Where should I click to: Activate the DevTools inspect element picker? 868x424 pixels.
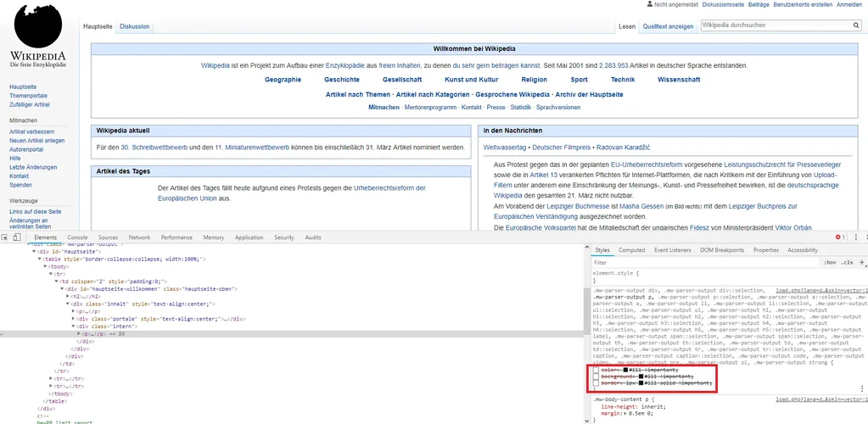click(5, 237)
